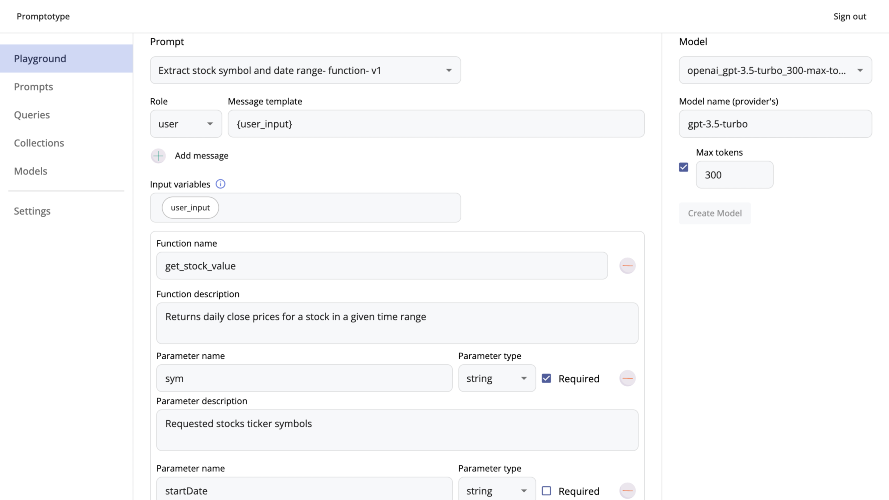Select the user_input variable chip

(190, 207)
